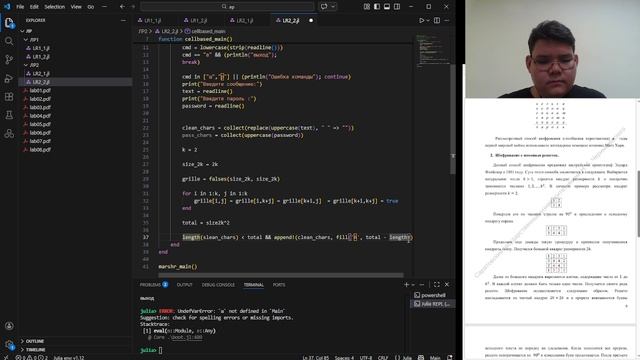The height and width of the screenshot is (360, 640).
Task: Open the Extensions view
Action: click(9, 97)
